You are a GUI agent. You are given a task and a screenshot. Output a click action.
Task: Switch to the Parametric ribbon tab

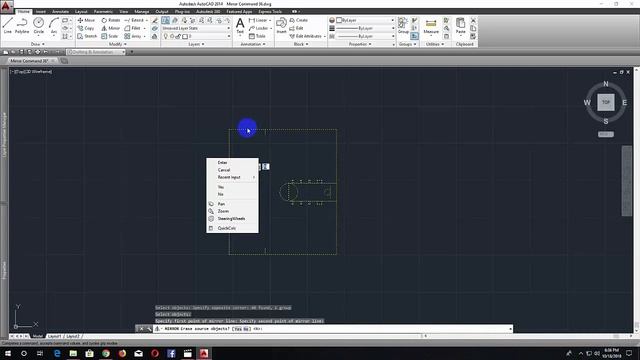coord(103,11)
